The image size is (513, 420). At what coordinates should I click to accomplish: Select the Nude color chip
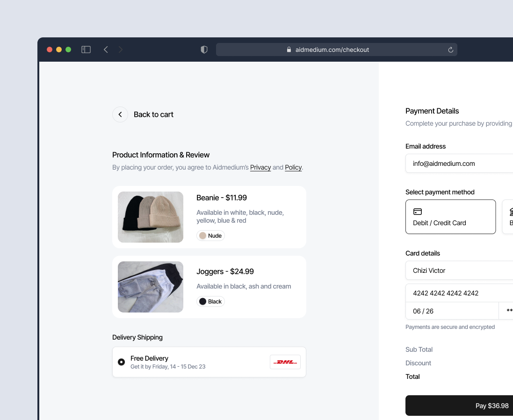pos(211,235)
